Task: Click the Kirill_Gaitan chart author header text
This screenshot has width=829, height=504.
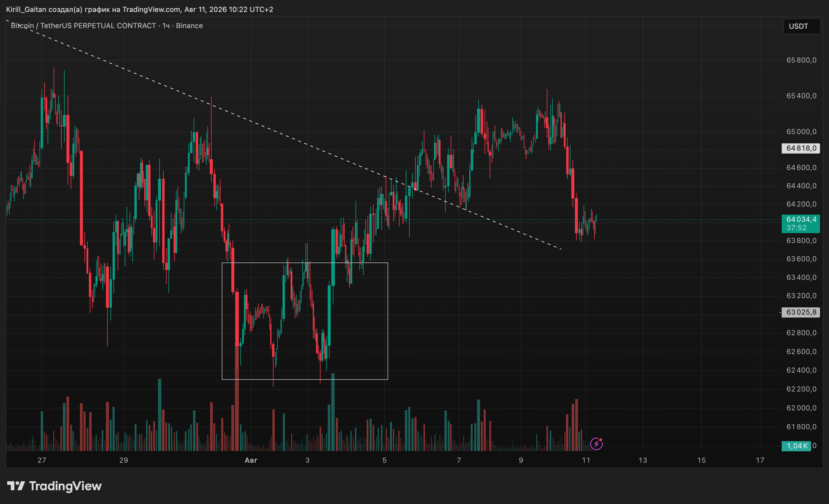Action: tap(140, 9)
